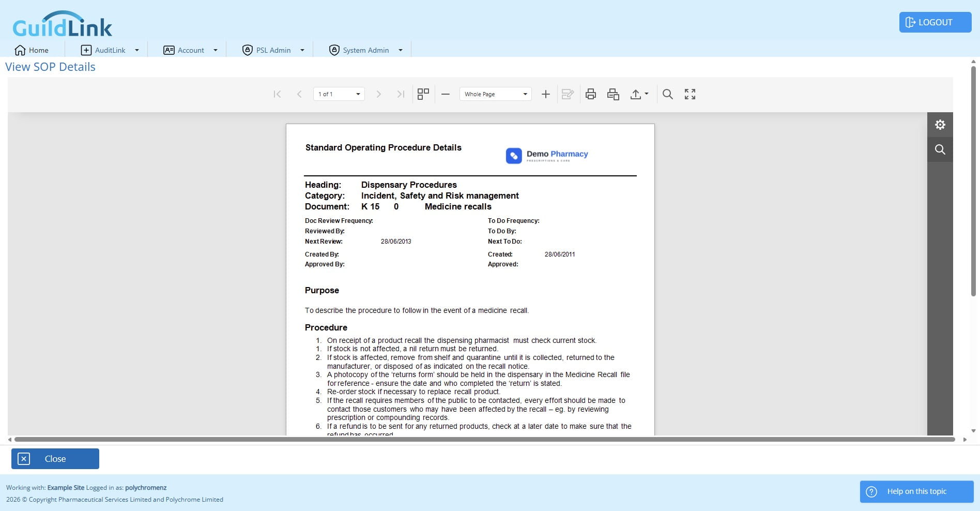Go to first page in viewer toolbar
980x511 pixels.
pyautogui.click(x=277, y=94)
